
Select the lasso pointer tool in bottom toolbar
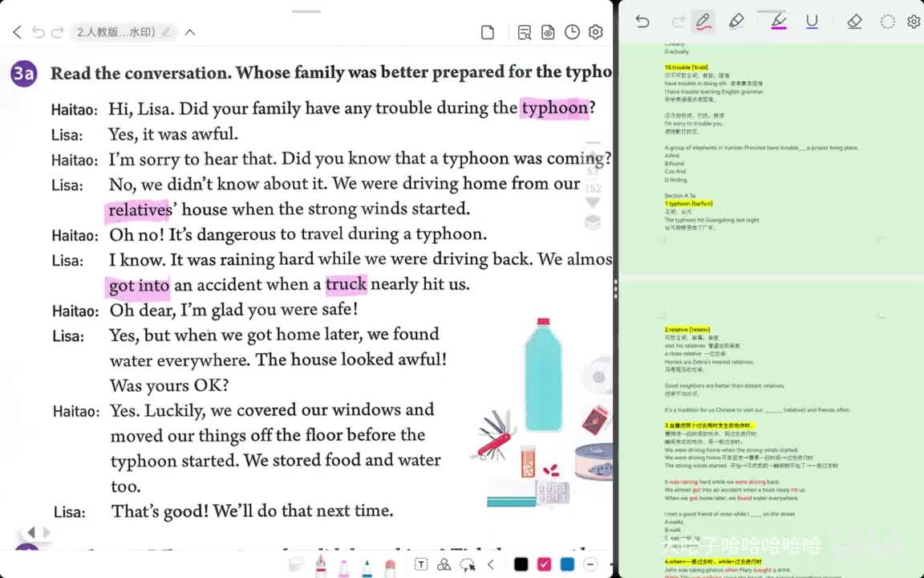click(468, 564)
